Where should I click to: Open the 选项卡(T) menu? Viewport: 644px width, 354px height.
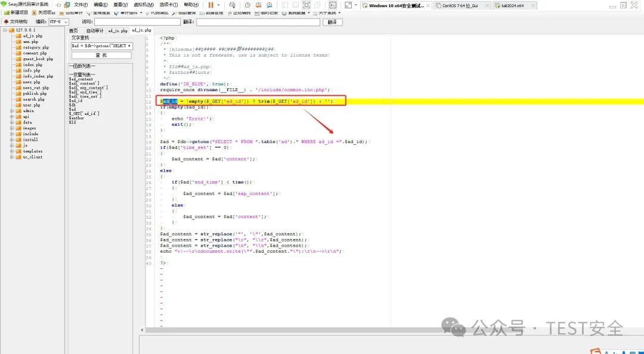pyautogui.click(x=169, y=5)
